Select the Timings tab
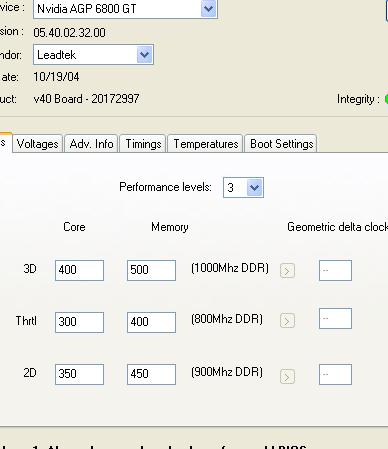 (143, 144)
